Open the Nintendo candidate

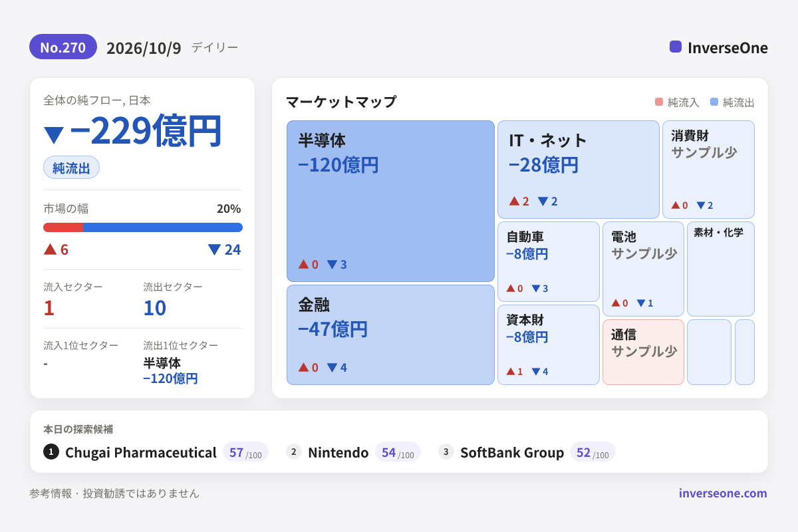338,453
